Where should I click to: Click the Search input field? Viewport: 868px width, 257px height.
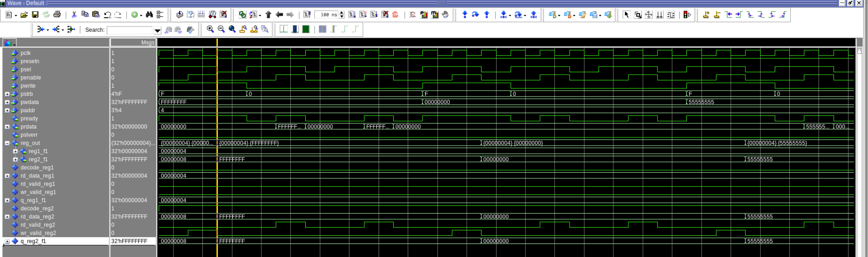[x=130, y=30]
